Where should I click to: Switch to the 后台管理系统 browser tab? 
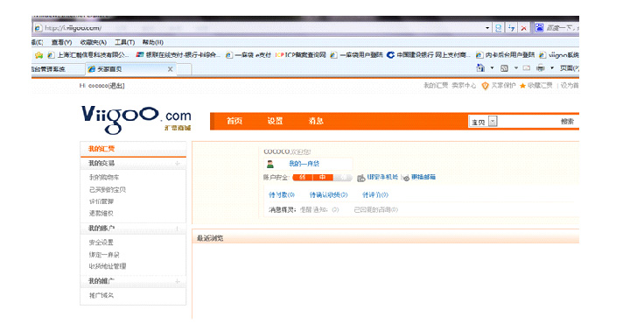(x=58, y=69)
